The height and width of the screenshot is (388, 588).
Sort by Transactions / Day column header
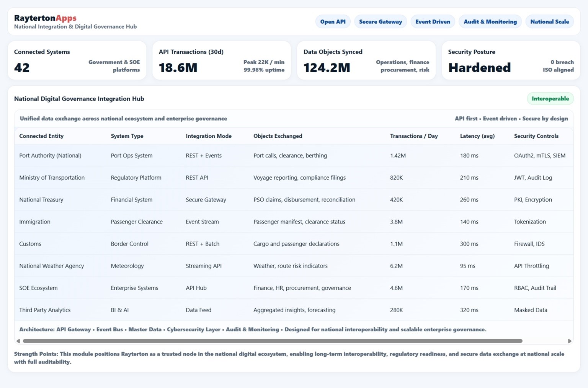click(x=413, y=136)
